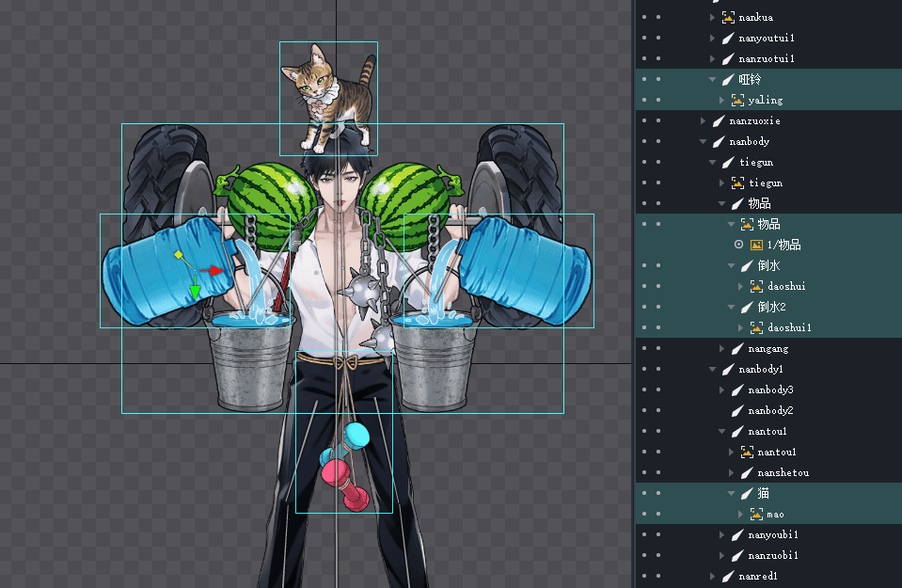Click the mao slot icon
902x588 pixels.
(x=756, y=515)
